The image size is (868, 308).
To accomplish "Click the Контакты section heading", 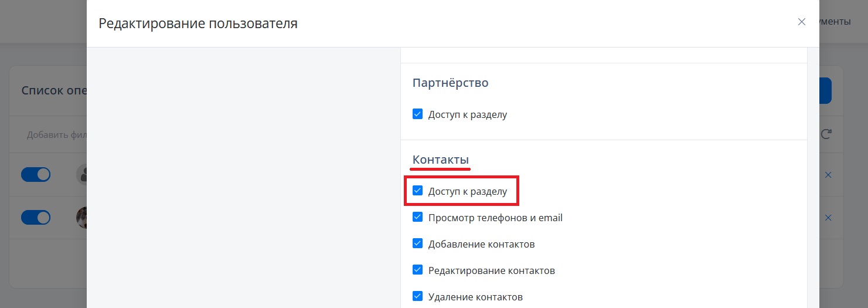I will 440,160.
